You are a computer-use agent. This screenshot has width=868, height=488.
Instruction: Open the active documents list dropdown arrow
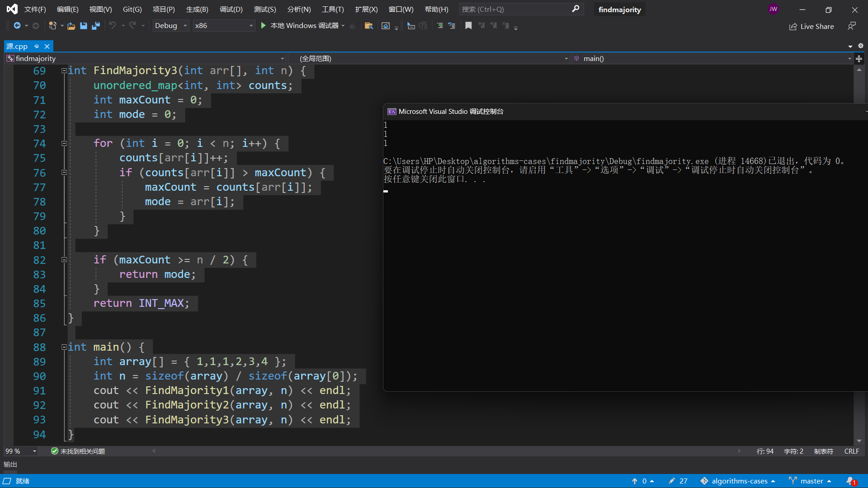pos(850,46)
